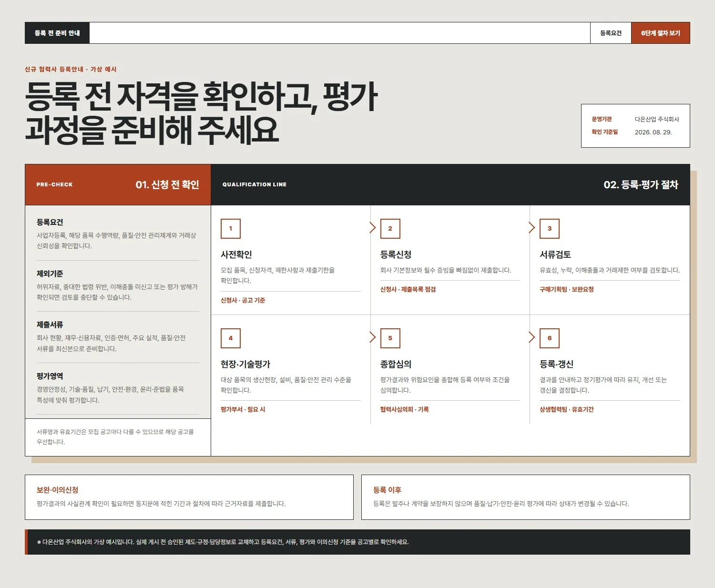
Task: Click the arrow chevron before step 3
Action: [532, 228]
